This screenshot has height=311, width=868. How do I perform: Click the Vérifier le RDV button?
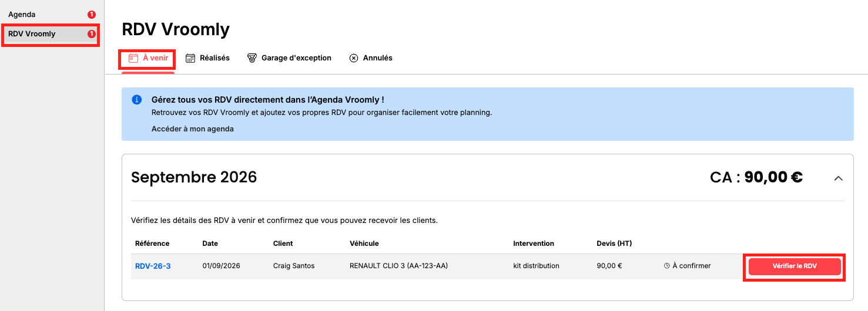pos(795,266)
